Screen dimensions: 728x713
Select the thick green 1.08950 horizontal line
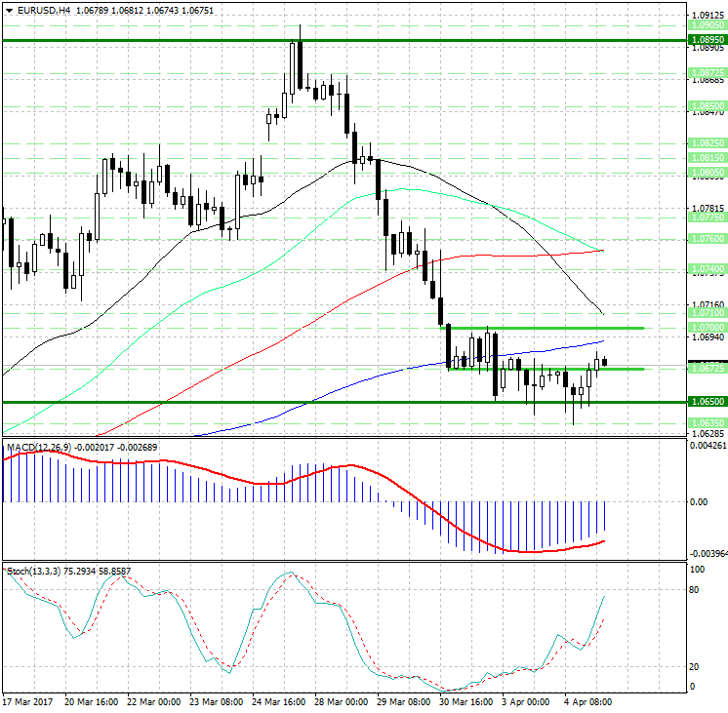coord(344,40)
